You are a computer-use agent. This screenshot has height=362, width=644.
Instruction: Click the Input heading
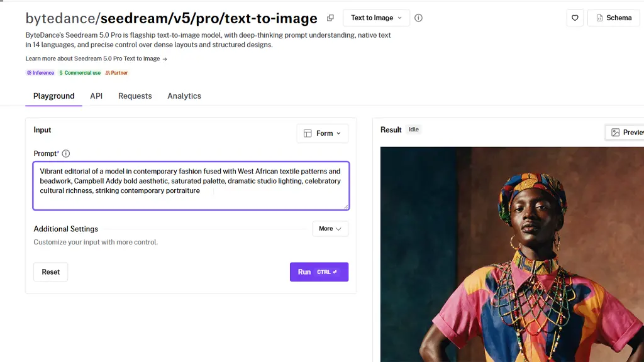pyautogui.click(x=42, y=129)
